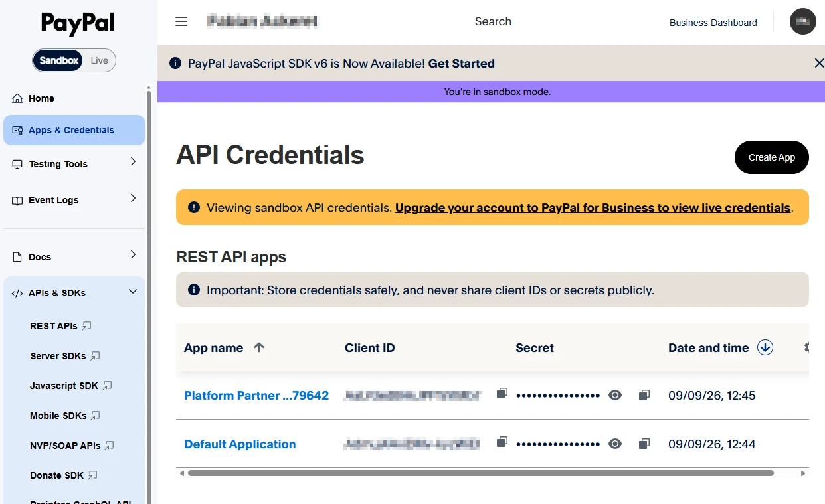825x504 pixels.
Task: Show secret for Default Application
Action: pos(615,444)
